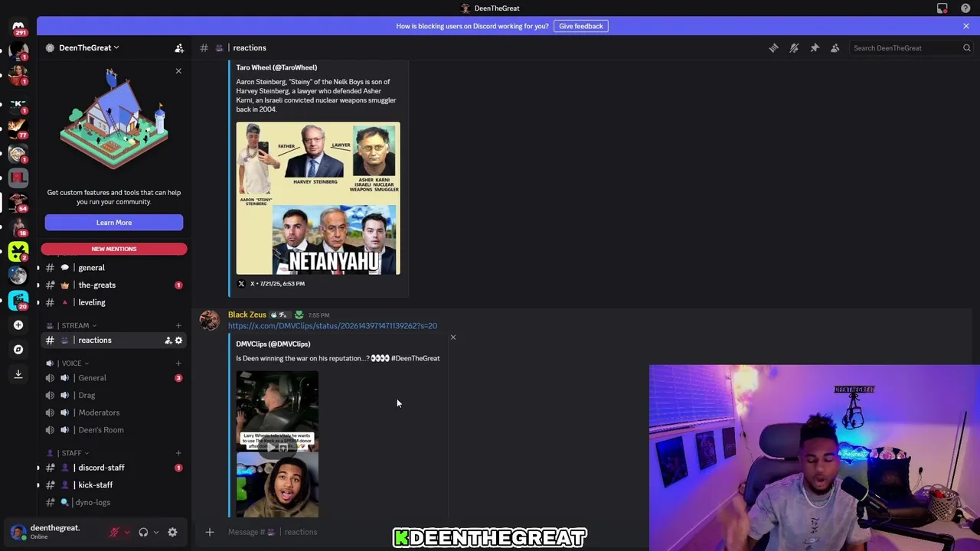Open Taro Wheel (@TaroWheel) embed author
Image resolution: width=980 pixels, height=551 pixels.
pyautogui.click(x=276, y=67)
